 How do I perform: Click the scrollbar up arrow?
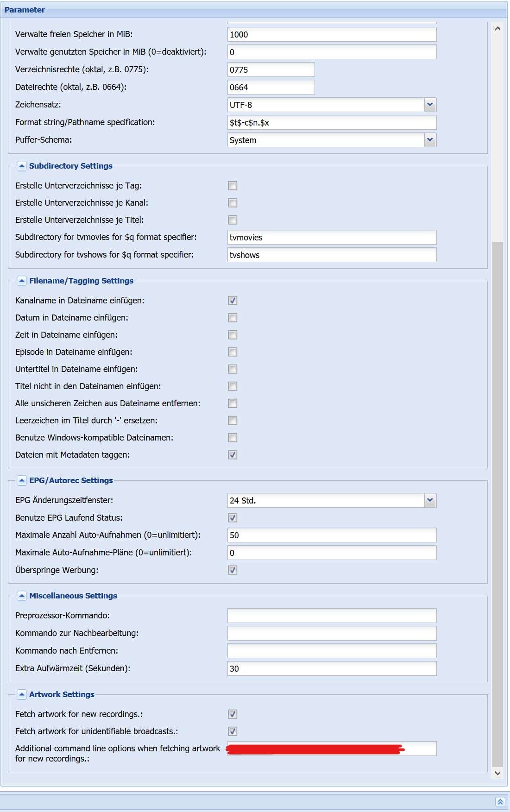(497, 29)
